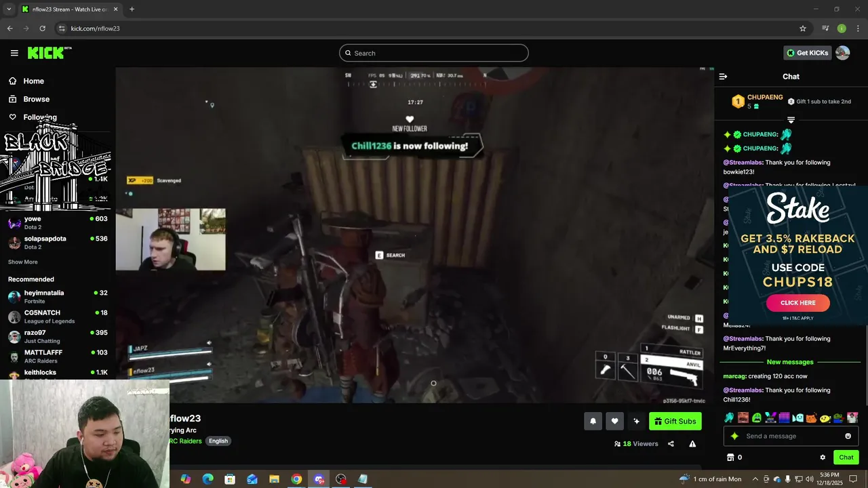Open yowe's Dota 2 channel

click(x=57, y=223)
